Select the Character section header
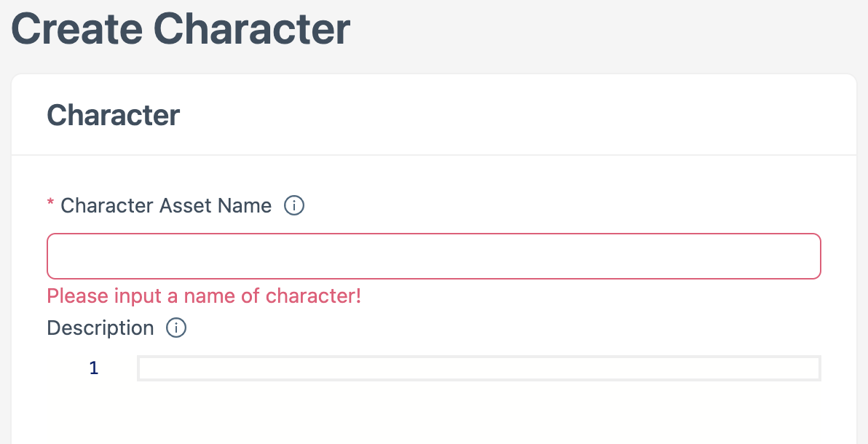868x444 pixels. 113,114
